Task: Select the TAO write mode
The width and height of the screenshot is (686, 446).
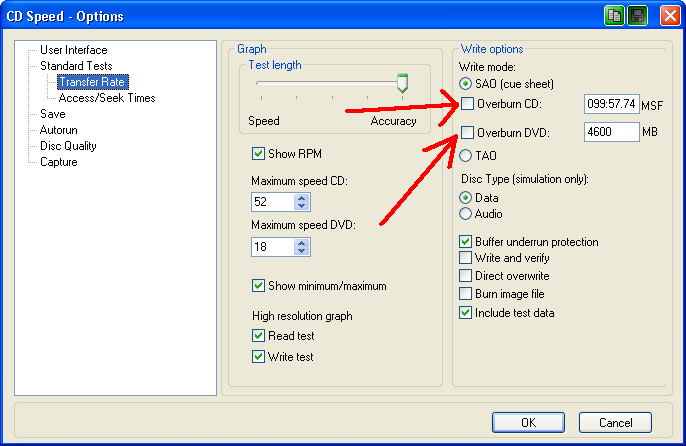Action: tap(467, 155)
